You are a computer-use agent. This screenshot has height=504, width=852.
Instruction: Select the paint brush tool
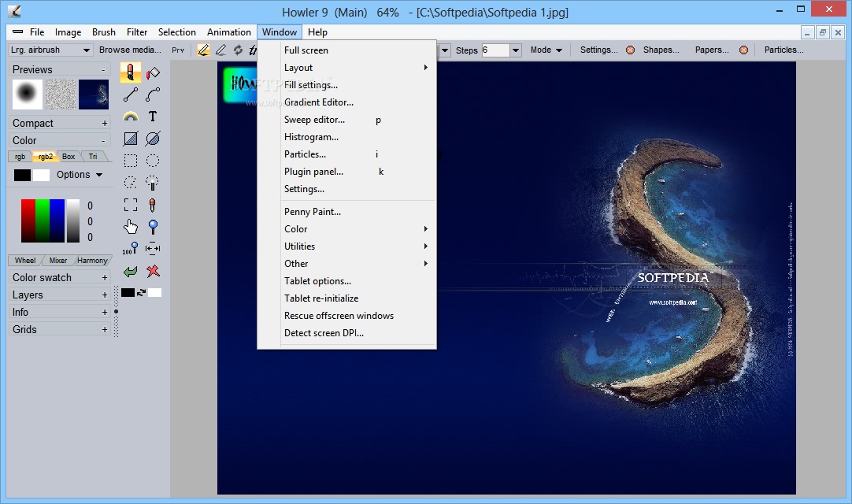coord(131,72)
